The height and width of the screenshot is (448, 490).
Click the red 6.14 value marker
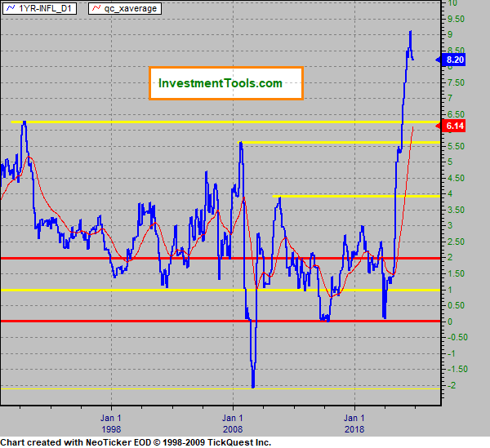[x=453, y=126]
